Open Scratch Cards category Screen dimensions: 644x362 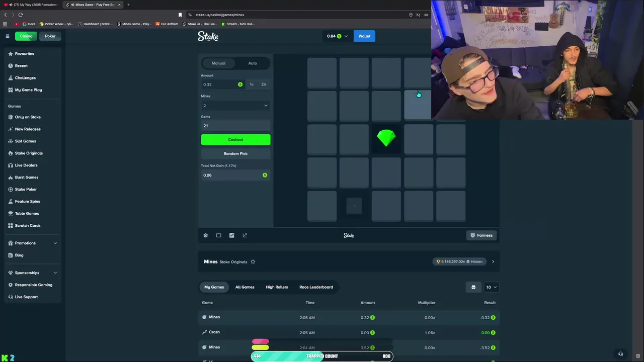28,226
